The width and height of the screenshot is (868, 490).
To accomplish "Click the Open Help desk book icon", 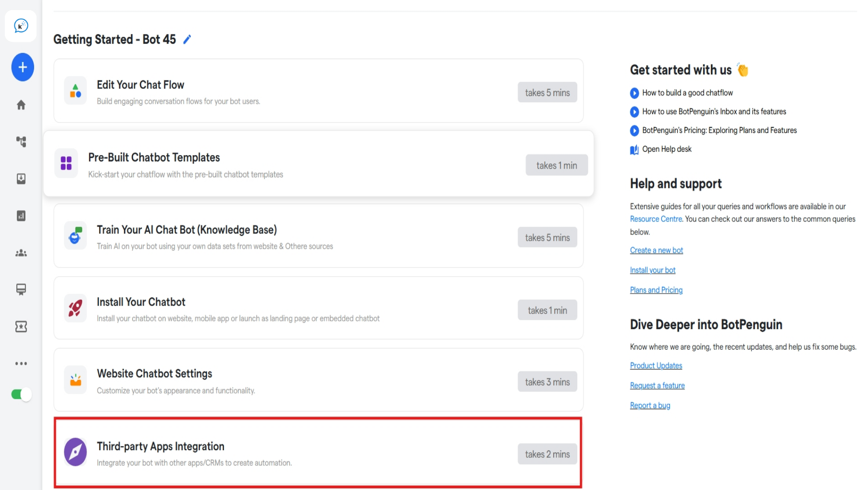I will pos(634,150).
